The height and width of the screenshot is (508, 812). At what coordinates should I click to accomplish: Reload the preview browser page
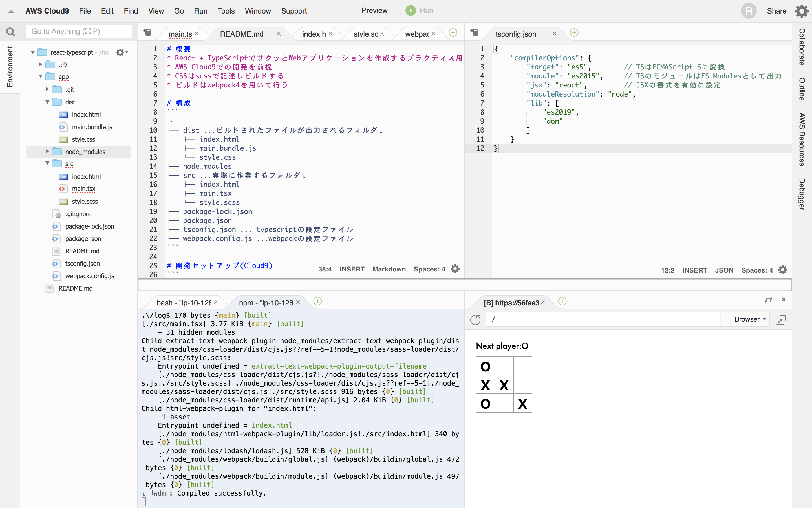(475, 319)
